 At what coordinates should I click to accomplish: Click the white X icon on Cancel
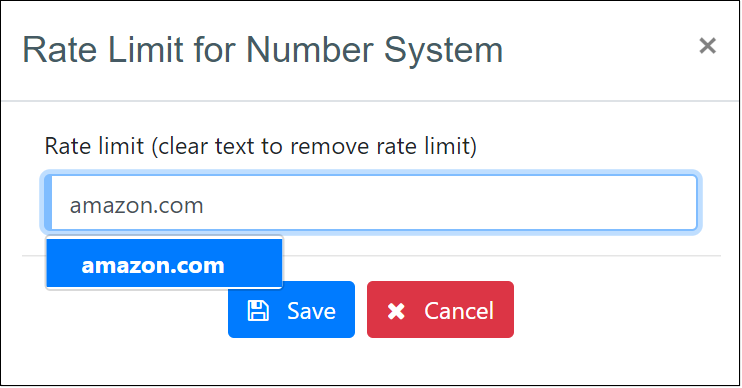(x=396, y=311)
